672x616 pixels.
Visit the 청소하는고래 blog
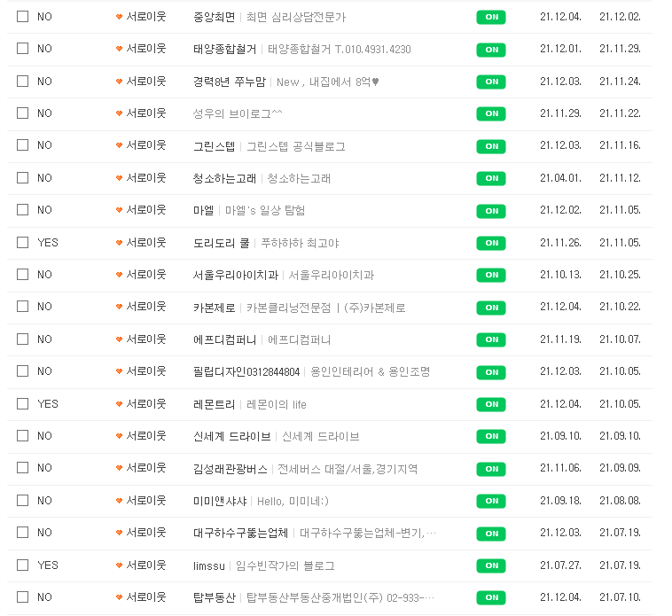(224, 178)
